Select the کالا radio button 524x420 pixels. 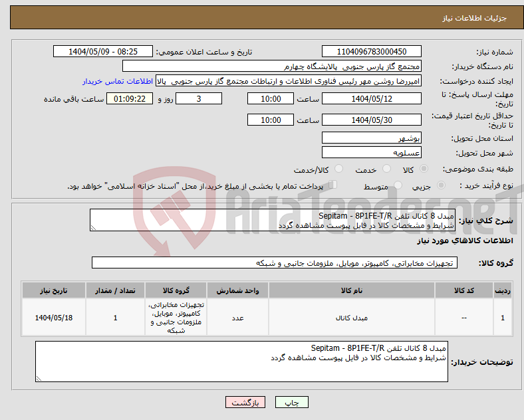pos(424,169)
